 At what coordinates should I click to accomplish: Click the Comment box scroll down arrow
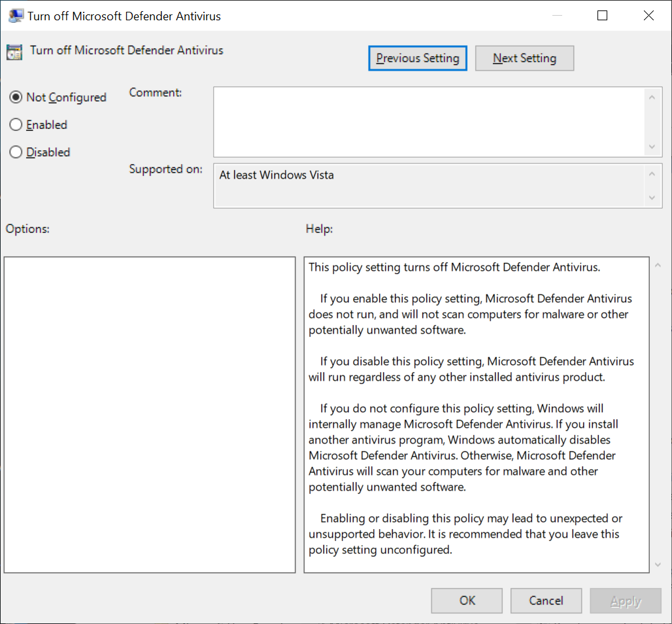pos(651,147)
